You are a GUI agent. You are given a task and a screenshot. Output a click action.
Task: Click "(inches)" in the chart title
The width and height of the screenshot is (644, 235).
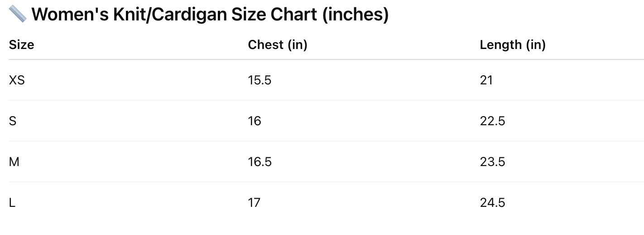(x=356, y=15)
